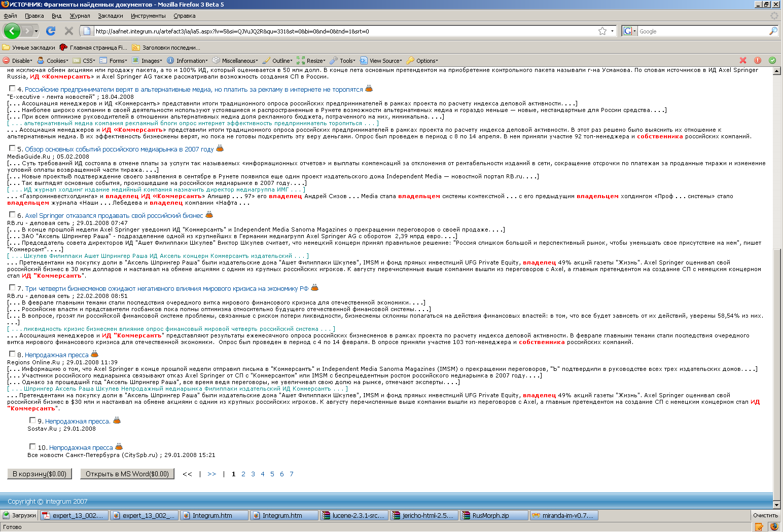Screen dimensions: 783x532
Task: Stop page loading with the X icon
Action: coord(69,31)
